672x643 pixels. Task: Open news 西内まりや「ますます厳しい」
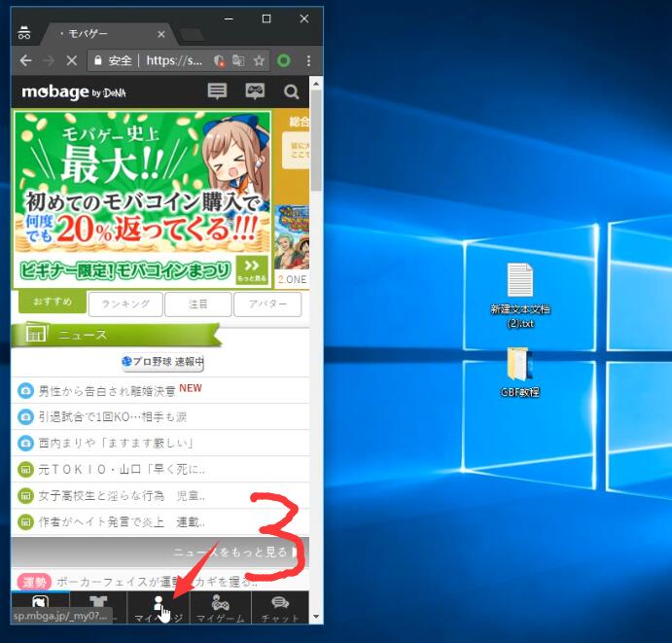[159, 443]
